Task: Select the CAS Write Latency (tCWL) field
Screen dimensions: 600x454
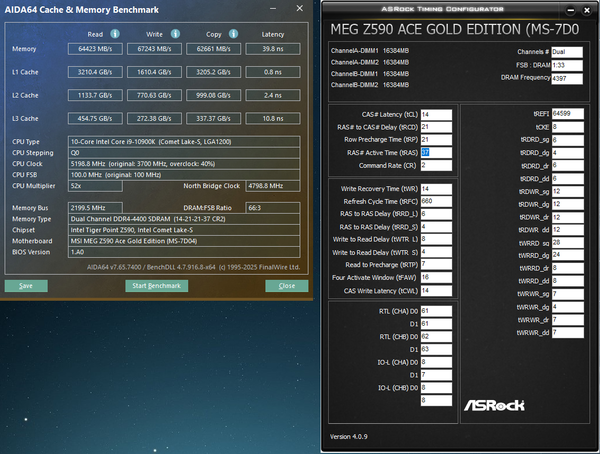Action: click(x=436, y=291)
